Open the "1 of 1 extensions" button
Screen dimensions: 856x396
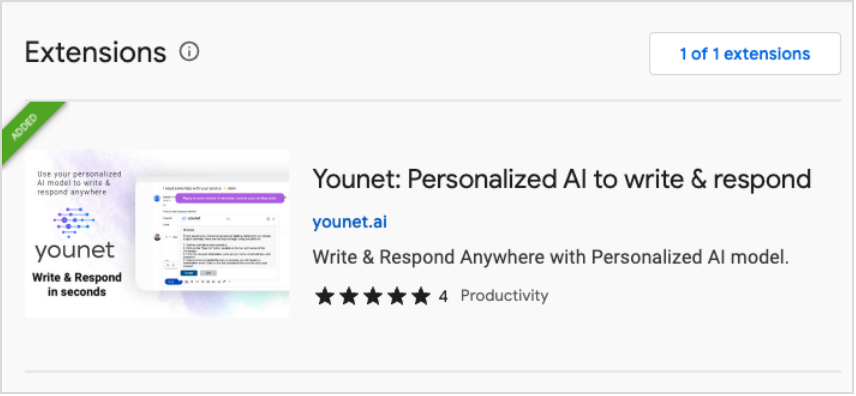pos(745,54)
